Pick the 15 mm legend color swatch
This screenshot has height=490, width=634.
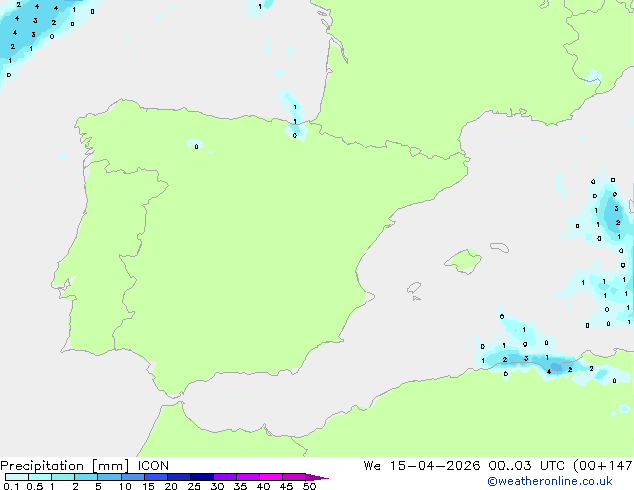[x=156, y=477]
